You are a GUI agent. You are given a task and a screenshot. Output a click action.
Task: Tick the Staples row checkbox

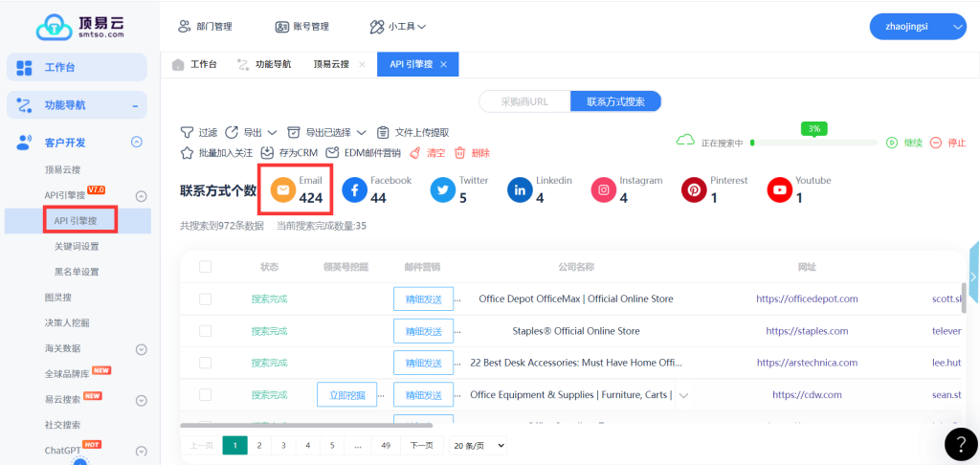pos(205,331)
